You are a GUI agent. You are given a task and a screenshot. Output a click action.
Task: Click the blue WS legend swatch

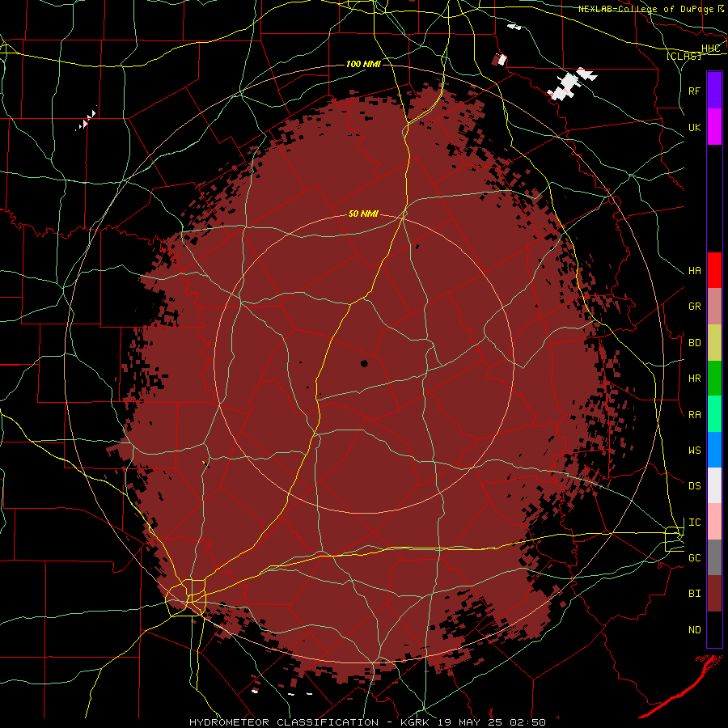[x=714, y=450]
